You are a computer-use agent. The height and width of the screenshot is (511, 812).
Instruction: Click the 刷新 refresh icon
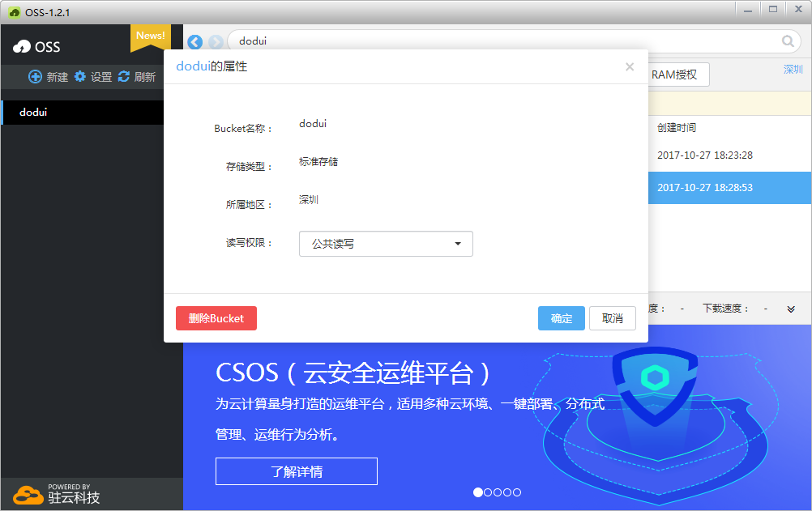pos(124,77)
